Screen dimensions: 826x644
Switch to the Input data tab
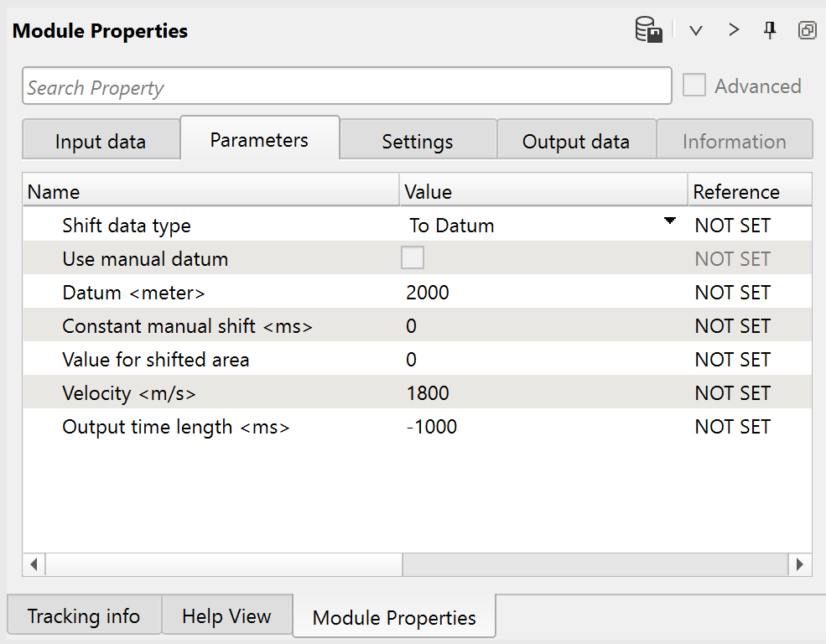101,142
